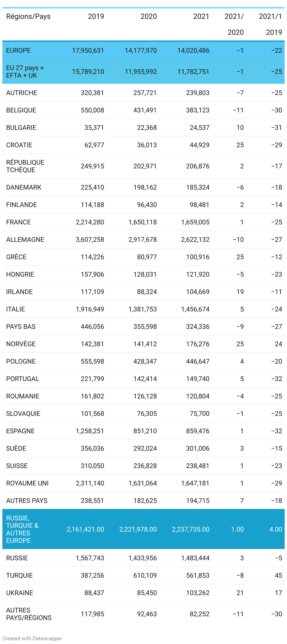Open the Created with Datawrapper link
Screen dimensions: 287x644
pyautogui.click(x=32, y=638)
